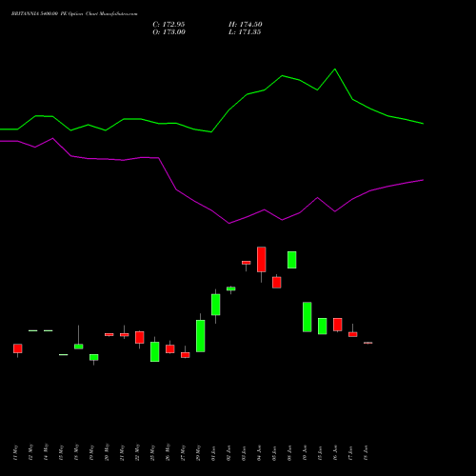Click the 05 Jun date label
The image size is (476, 476).
point(274,453)
